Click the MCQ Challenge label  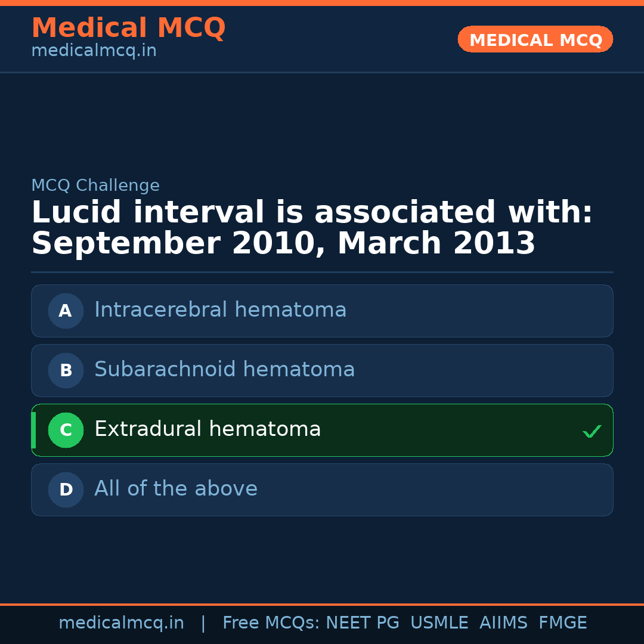95,185
